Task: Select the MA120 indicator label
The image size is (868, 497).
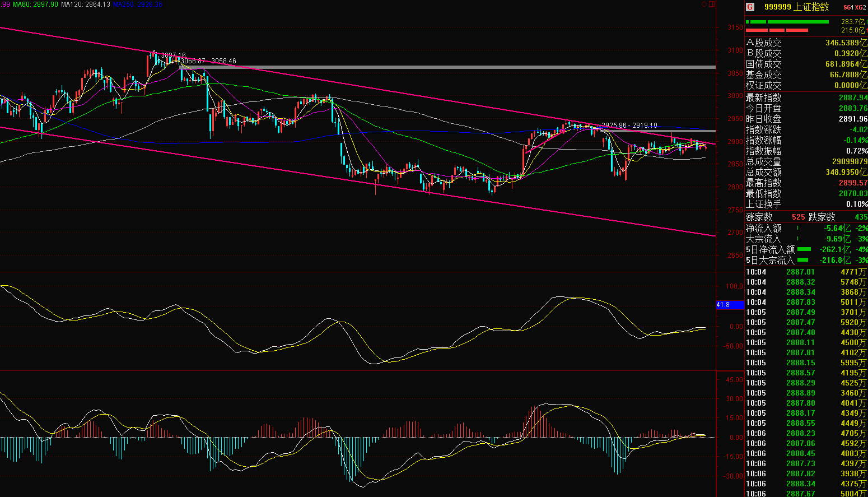Action: (x=86, y=4)
